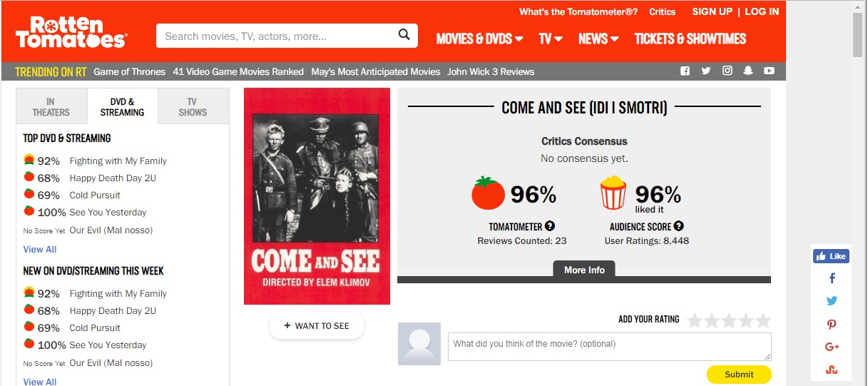Expand the Movies & DVDs dropdown menu
Screen dimensions: 868x386
click(479, 39)
